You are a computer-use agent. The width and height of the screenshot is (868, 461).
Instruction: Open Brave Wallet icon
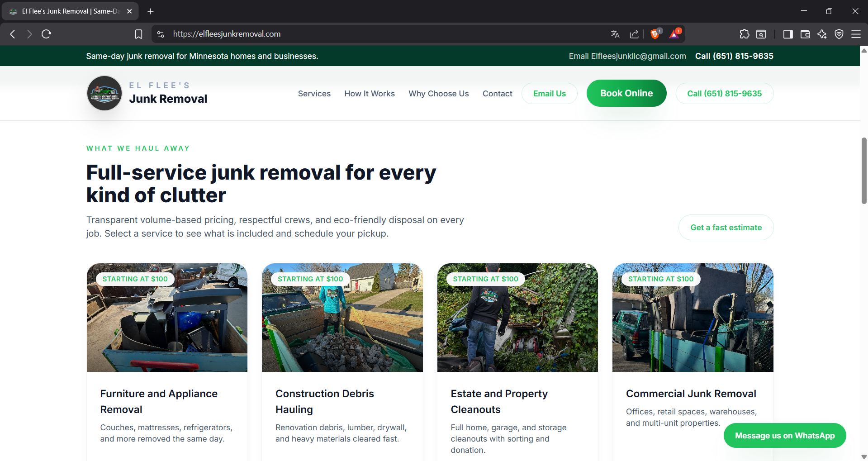point(805,34)
